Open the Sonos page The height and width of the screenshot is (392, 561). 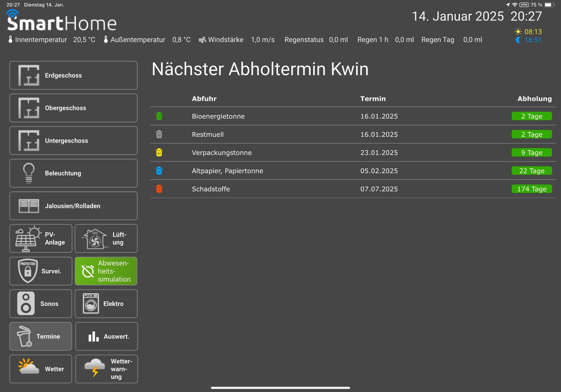pos(41,304)
